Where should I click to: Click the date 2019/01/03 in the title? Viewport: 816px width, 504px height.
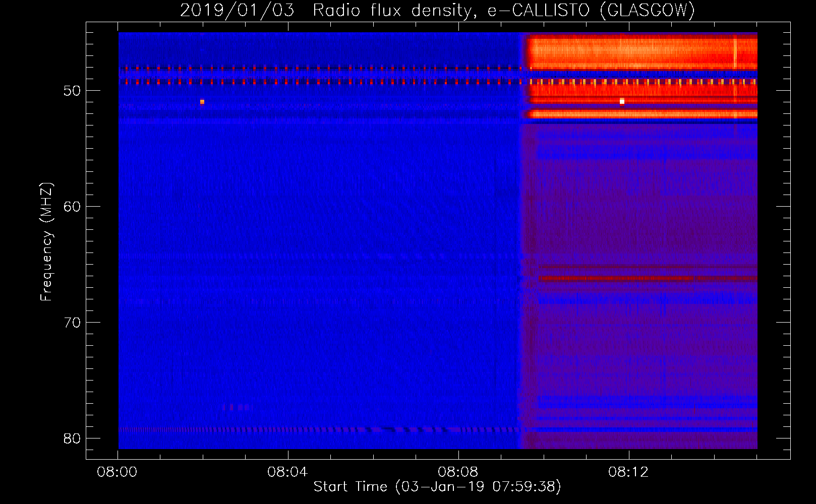click(x=237, y=10)
